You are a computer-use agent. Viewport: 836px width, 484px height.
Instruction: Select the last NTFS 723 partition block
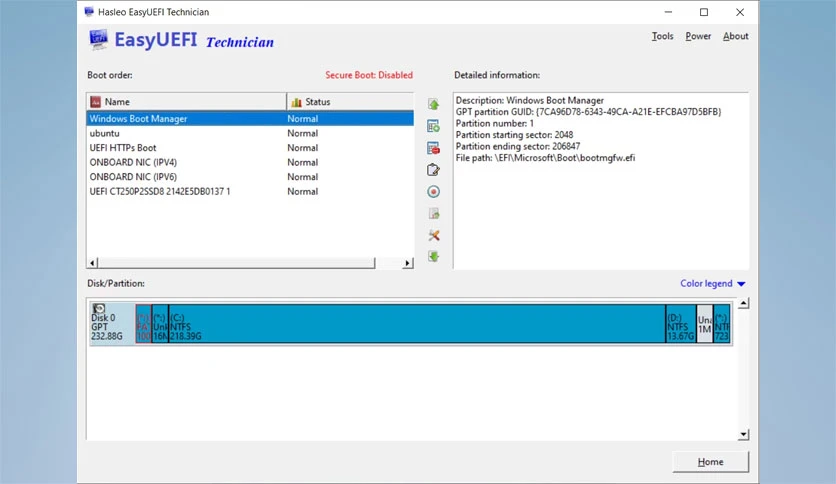[x=721, y=324]
